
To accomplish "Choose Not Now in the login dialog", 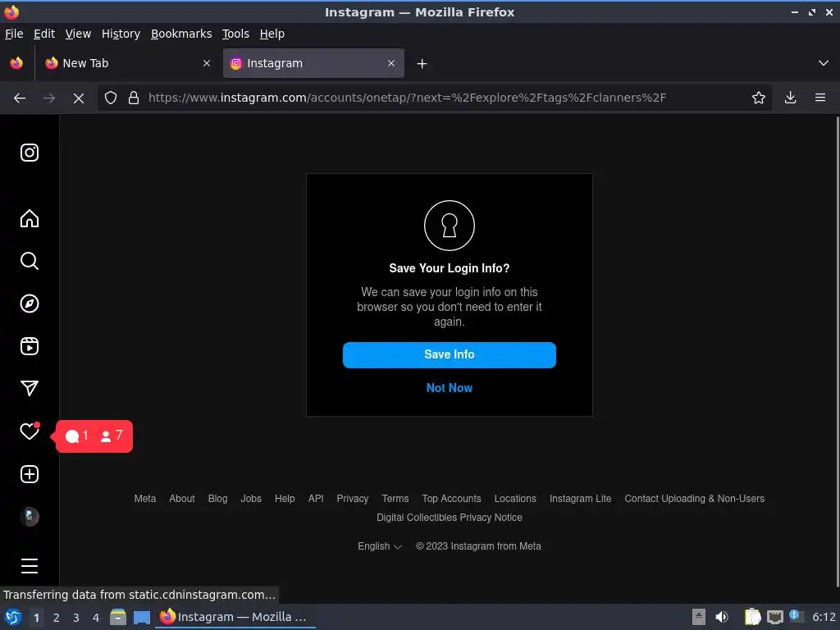I will tap(450, 388).
